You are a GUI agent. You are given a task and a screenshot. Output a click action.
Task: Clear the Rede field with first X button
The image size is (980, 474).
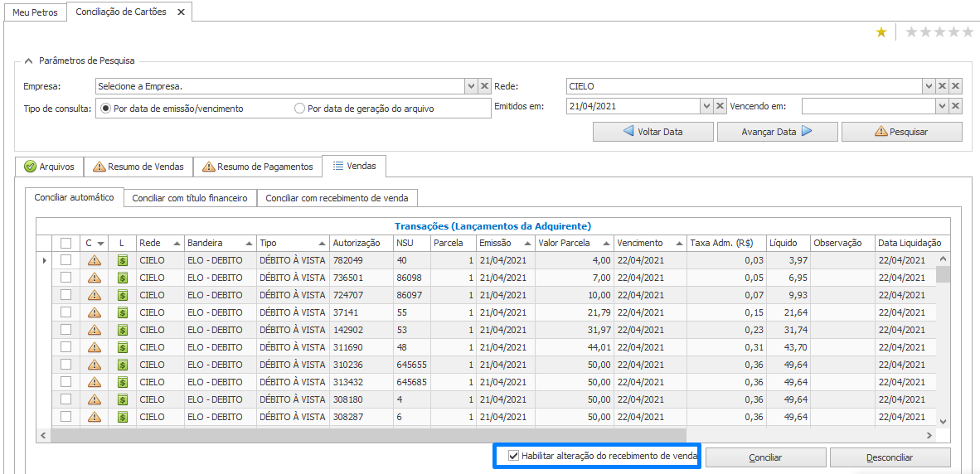pyautogui.click(x=942, y=86)
